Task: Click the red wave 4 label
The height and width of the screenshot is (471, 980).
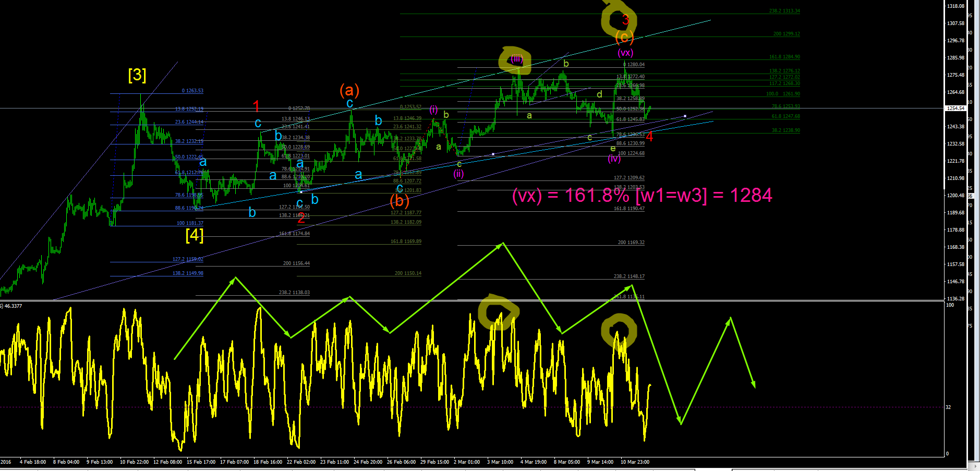Action: click(649, 137)
